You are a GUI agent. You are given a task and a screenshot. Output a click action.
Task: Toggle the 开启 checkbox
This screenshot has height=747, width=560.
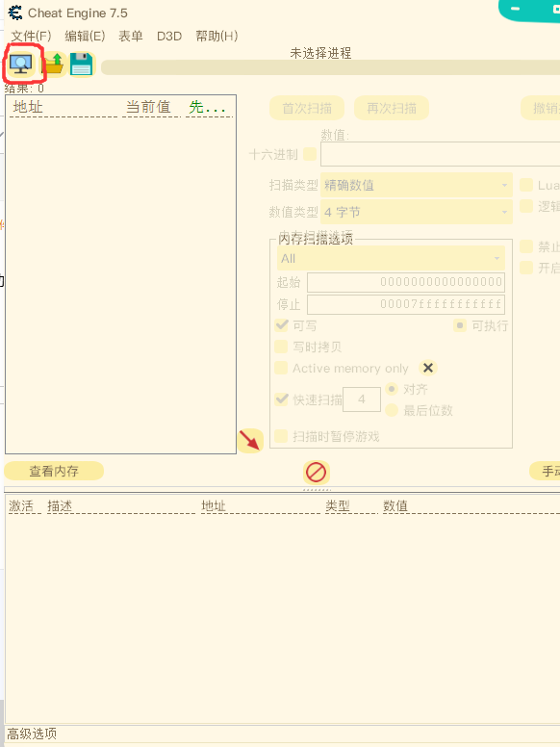(526, 268)
